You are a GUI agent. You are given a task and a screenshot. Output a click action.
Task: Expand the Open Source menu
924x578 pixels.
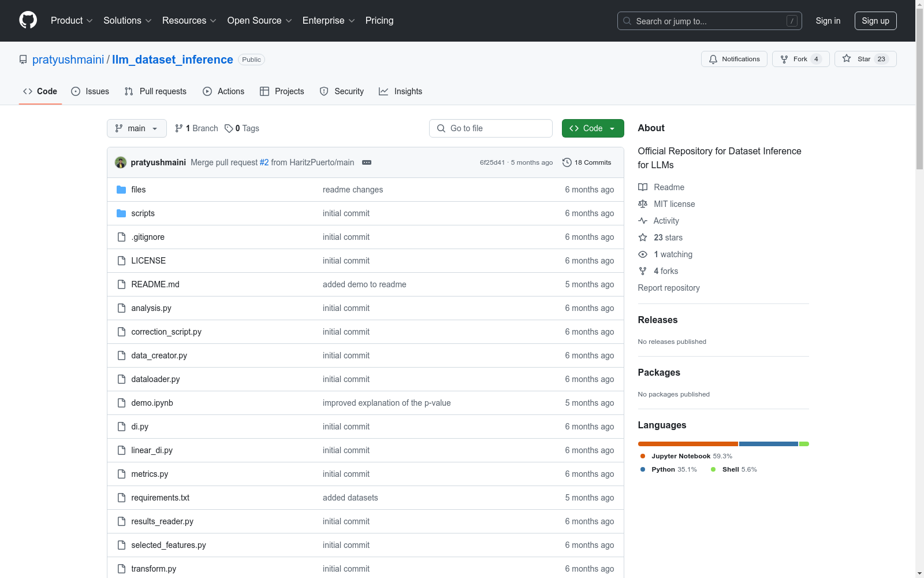pyautogui.click(x=260, y=20)
